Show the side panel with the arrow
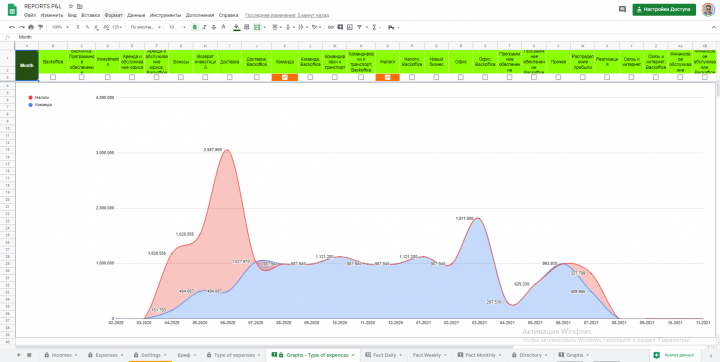This screenshot has width=720, height=362. [711, 355]
